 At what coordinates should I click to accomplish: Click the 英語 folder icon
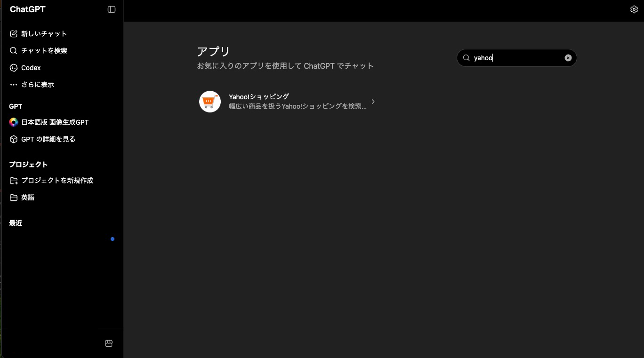point(14,198)
